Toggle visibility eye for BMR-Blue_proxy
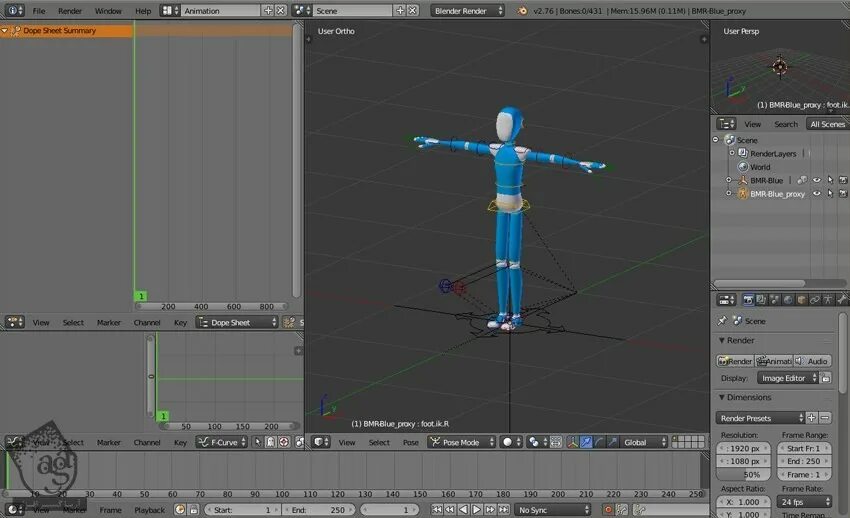 816,193
